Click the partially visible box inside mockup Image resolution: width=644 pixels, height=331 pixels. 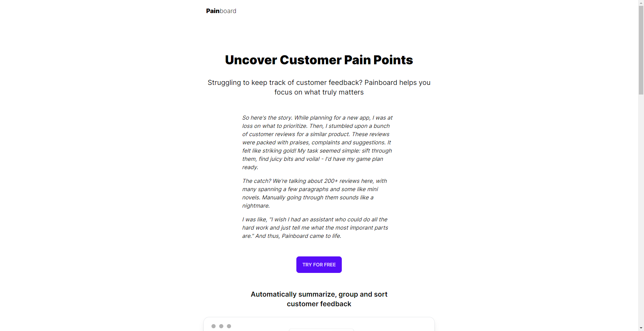coord(321,330)
